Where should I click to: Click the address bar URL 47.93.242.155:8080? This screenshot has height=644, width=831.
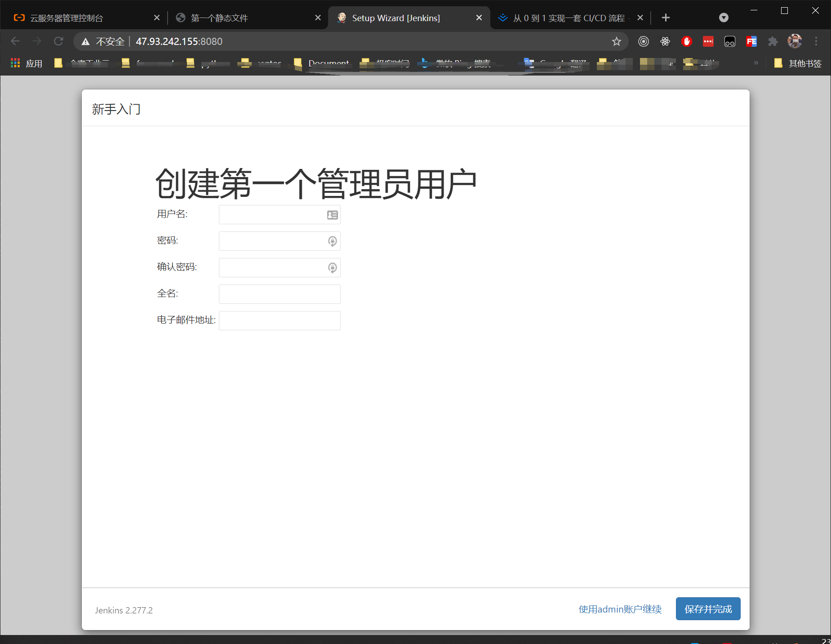[x=179, y=41]
